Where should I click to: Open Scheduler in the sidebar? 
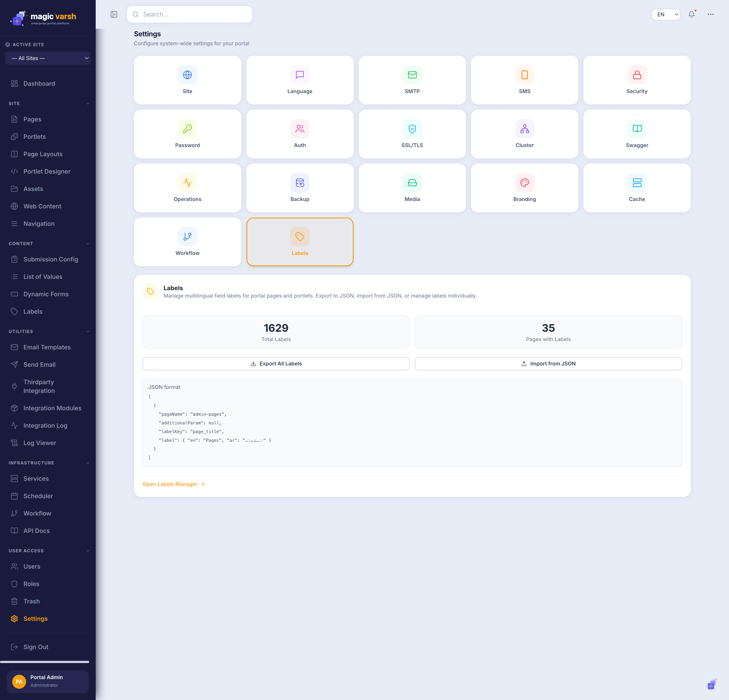point(48,496)
